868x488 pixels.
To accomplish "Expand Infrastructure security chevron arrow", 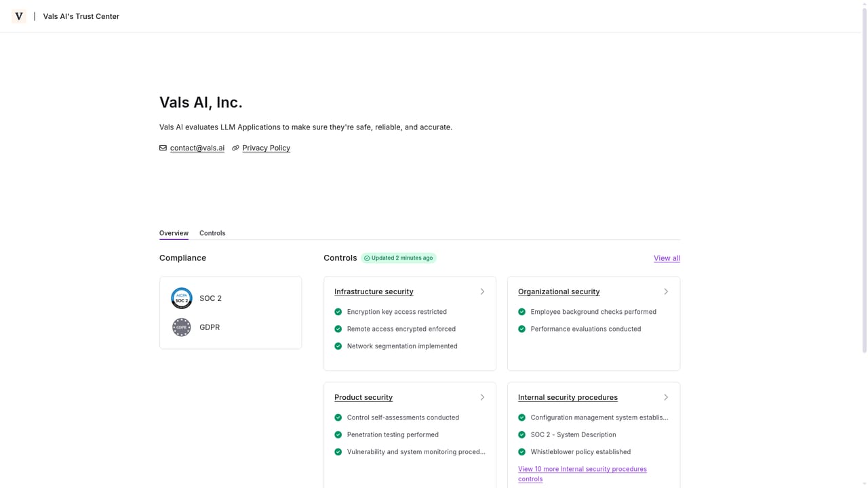I will point(482,291).
